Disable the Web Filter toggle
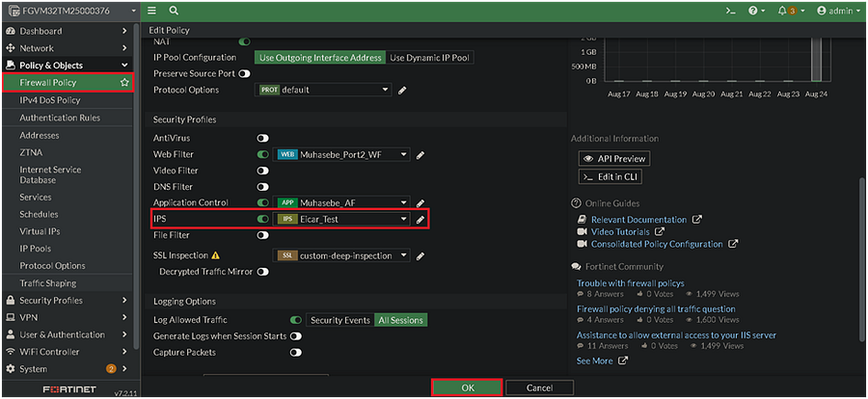This screenshot has width=868, height=399. tap(263, 155)
